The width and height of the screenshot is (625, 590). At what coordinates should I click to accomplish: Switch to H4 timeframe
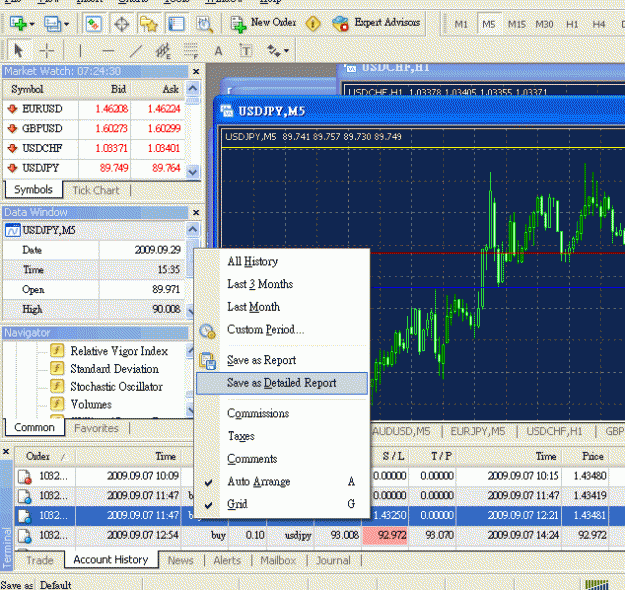(x=599, y=24)
